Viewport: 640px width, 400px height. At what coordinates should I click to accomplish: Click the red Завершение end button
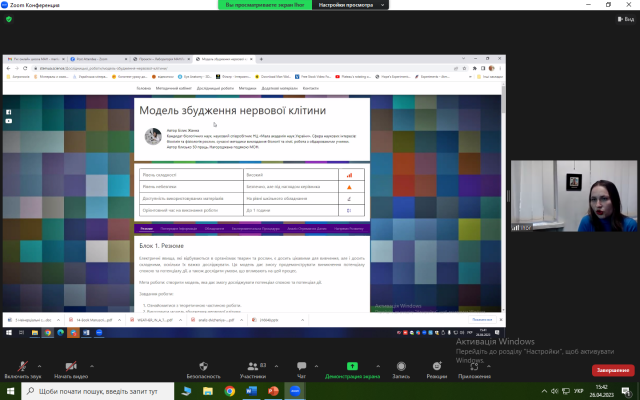613,370
